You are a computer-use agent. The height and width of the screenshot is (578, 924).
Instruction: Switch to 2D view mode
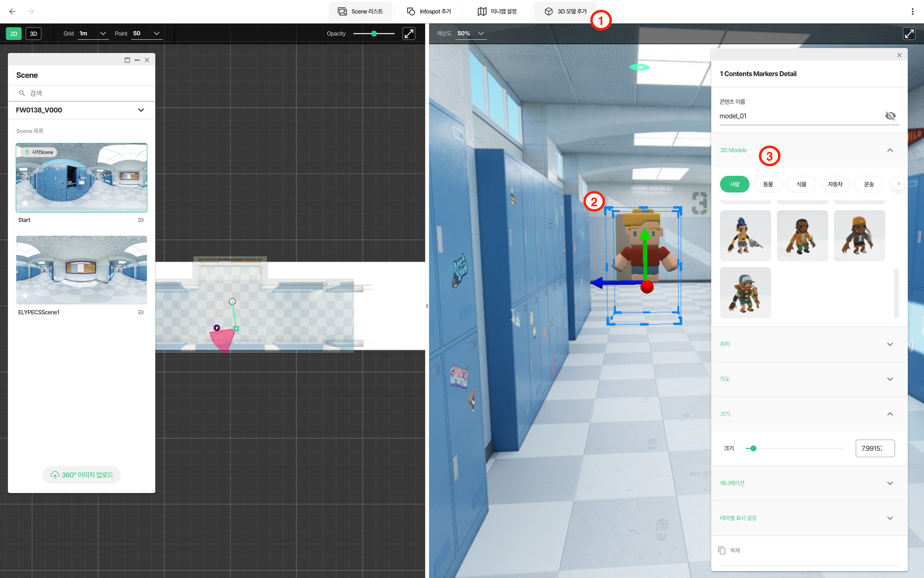(14, 33)
